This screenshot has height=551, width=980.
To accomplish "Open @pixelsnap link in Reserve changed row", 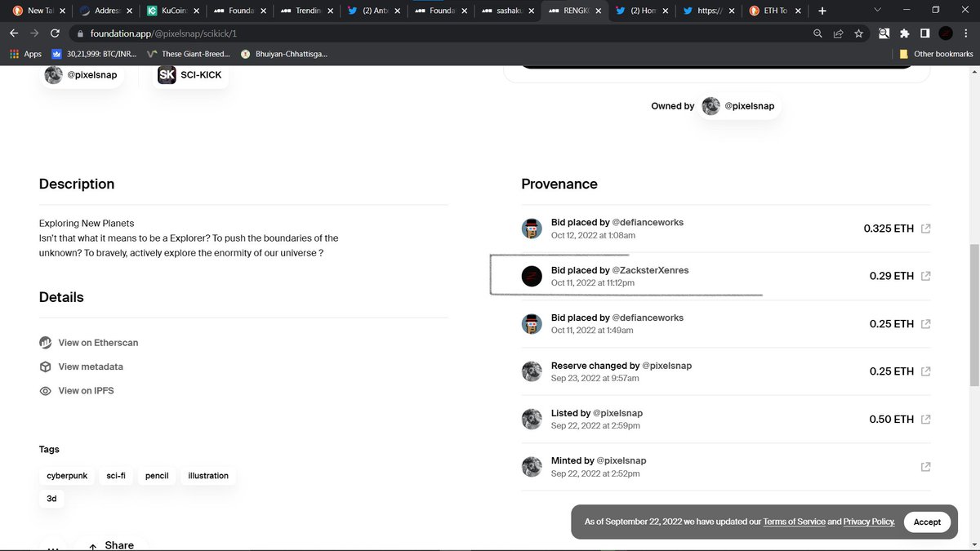I will tap(667, 366).
